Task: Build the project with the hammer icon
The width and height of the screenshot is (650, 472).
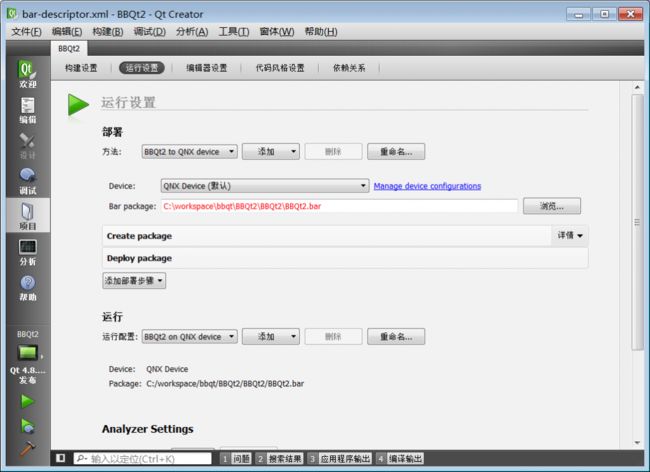Action: pos(27,448)
